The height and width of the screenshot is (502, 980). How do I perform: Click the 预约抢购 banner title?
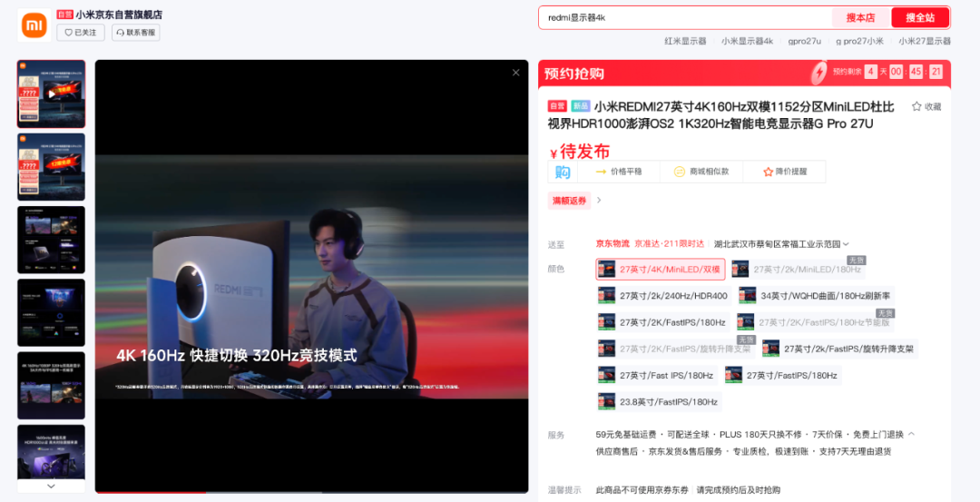(x=574, y=74)
